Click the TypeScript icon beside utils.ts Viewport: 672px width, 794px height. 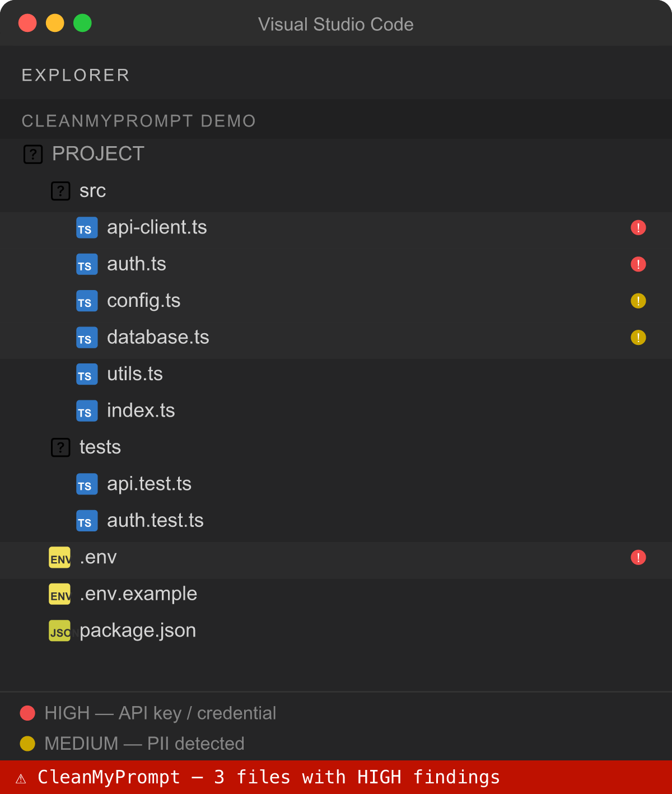point(87,375)
